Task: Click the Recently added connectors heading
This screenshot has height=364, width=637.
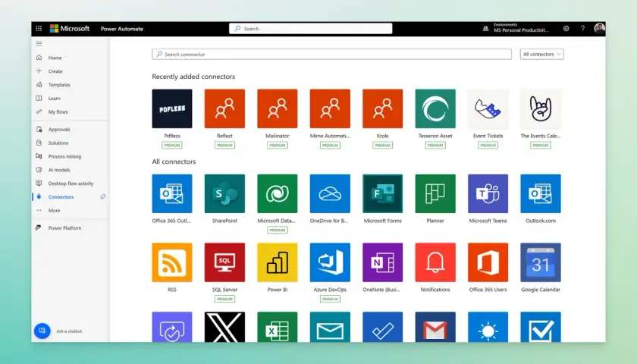Action: (x=193, y=77)
